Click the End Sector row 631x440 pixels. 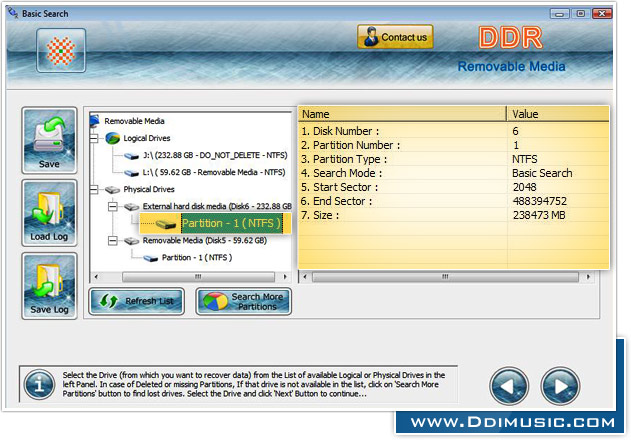454,201
